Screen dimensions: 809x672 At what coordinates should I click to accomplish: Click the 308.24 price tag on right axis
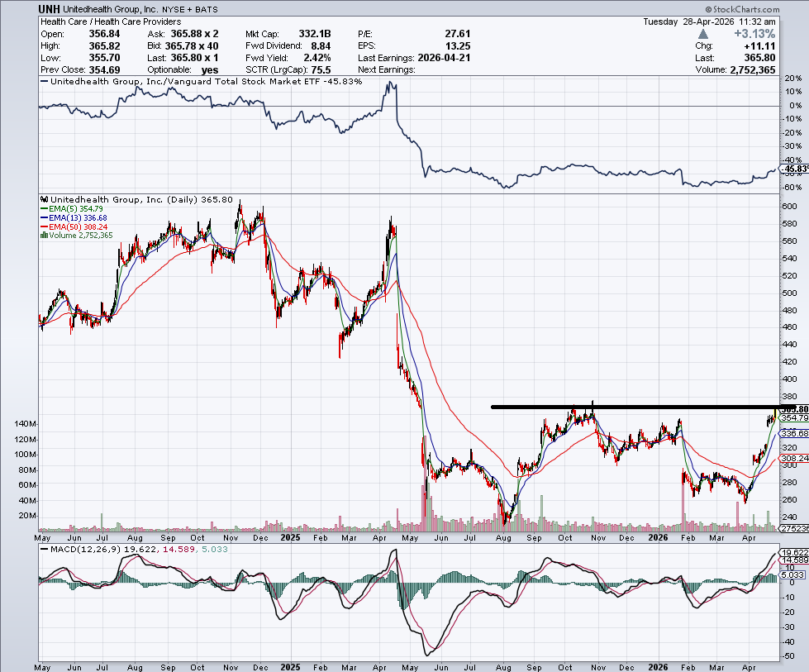point(794,458)
